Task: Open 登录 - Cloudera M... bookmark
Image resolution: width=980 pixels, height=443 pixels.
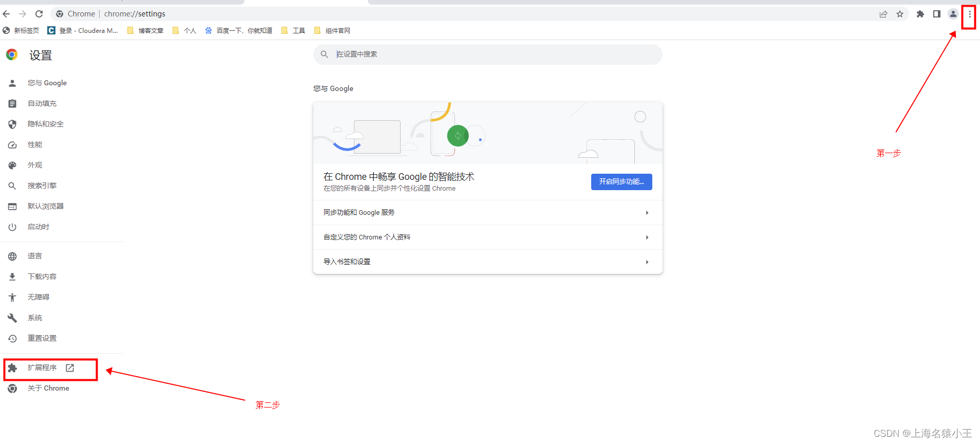Action: pyautogui.click(x=83, y=30)
